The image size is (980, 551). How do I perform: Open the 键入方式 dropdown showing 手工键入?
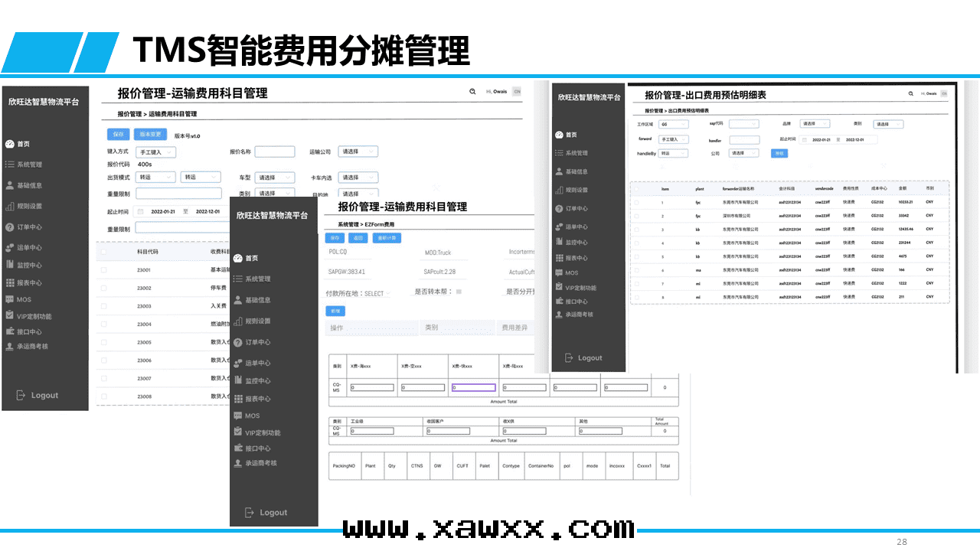click(155, 152)
